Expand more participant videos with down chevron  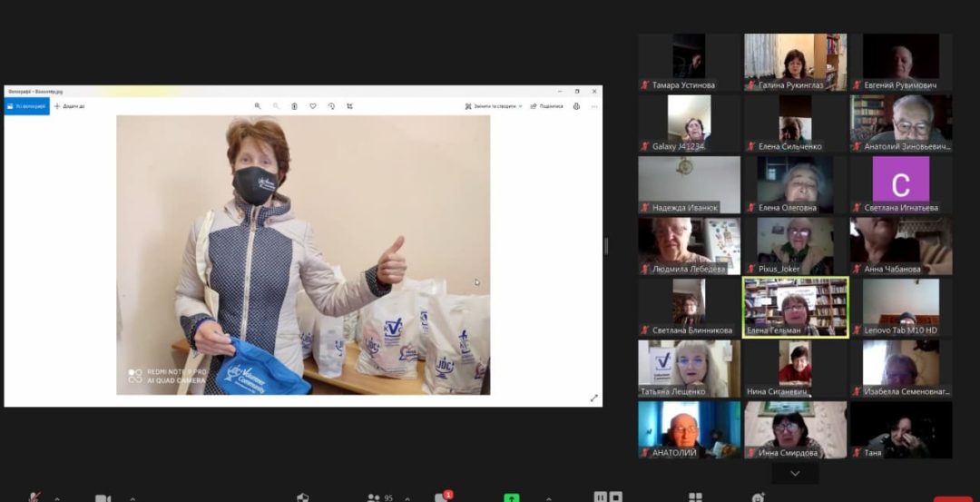[x=795, y=474]
